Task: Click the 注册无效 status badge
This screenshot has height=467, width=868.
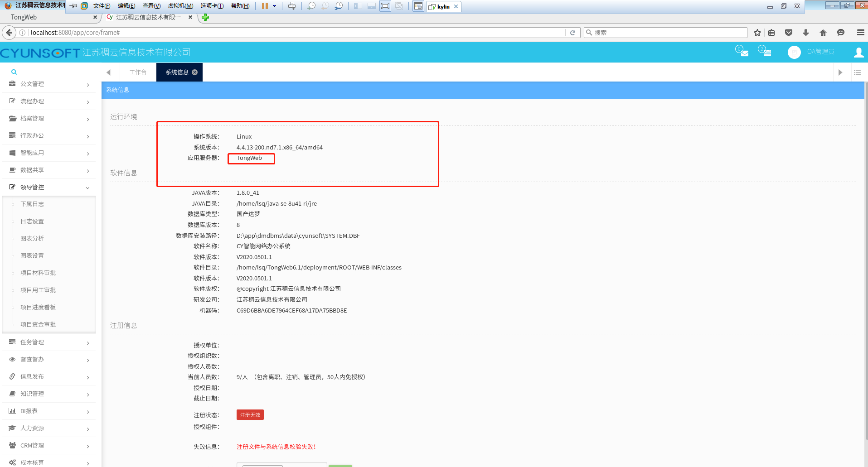Action: [x=250, y=415]
